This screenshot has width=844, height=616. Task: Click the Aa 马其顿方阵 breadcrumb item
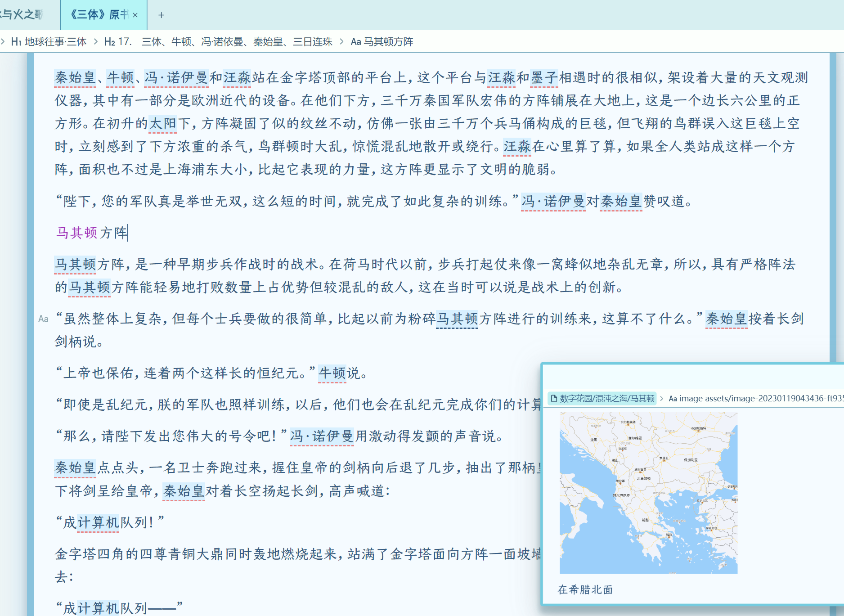point(382,42)
